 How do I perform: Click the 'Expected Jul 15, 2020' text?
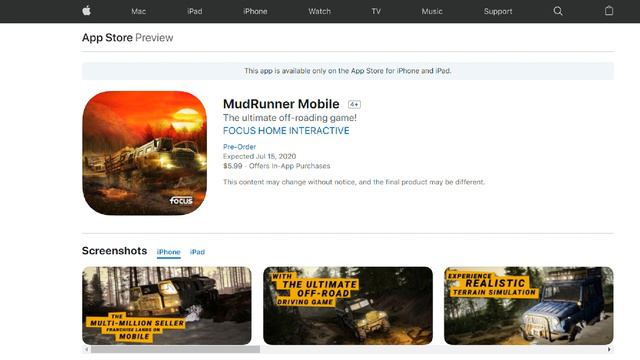[x=260, y=156]
